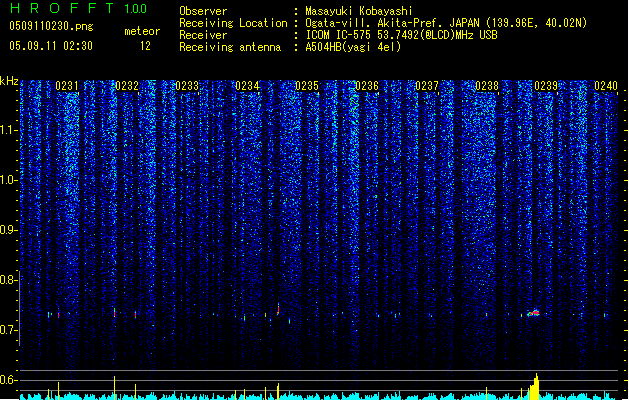Click the 0237 time marker

(427, 86)
